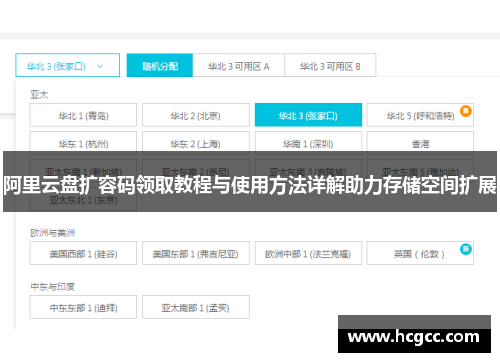Choose region 华东 2 (上海)
Image resolution: width=500 pixels, height=362 pixels.
pos(196,142)
